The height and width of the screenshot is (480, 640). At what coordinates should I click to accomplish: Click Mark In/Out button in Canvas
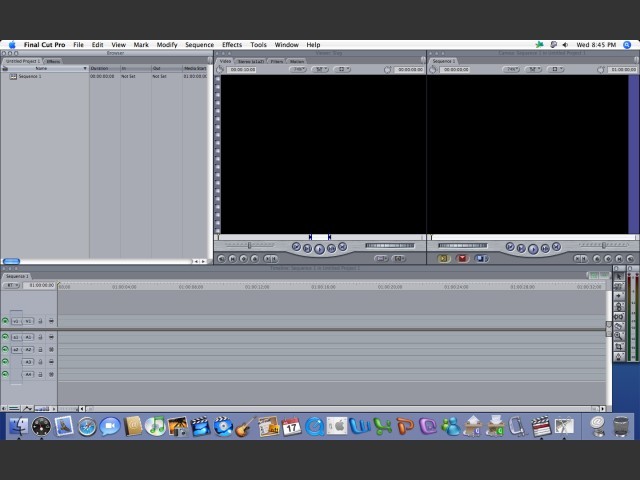[x=581, y=258]
